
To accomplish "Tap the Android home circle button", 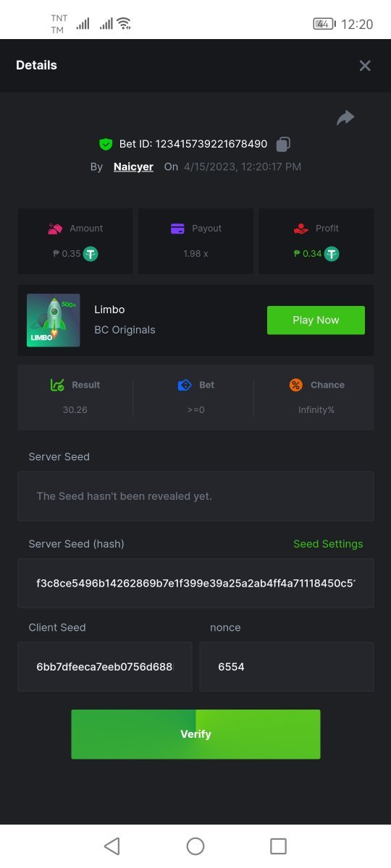I will tap(195, 846).
